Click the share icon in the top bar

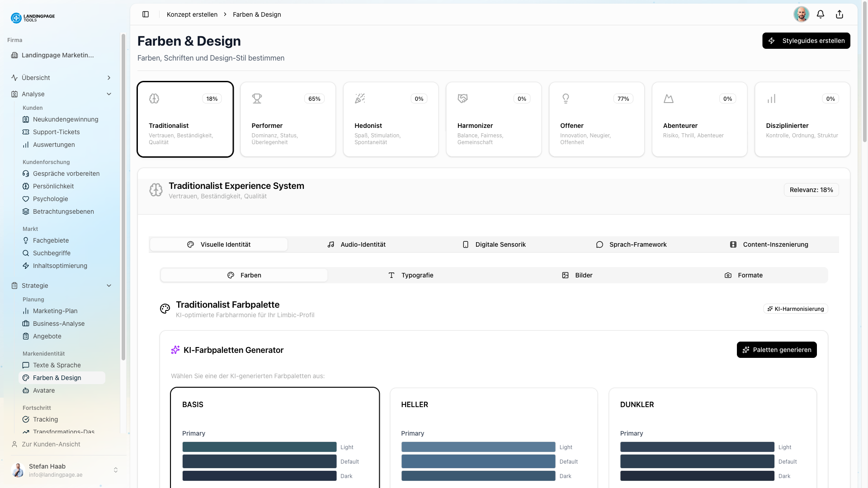840,14
